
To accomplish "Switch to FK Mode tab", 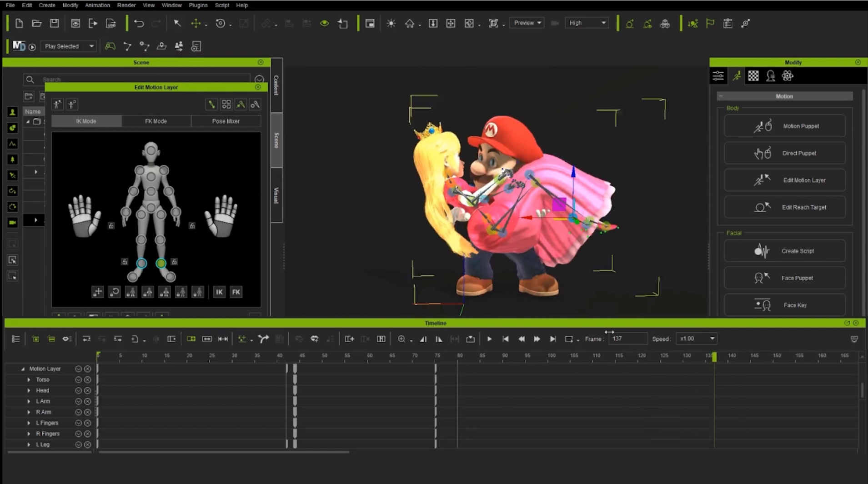I will point(156,121).
